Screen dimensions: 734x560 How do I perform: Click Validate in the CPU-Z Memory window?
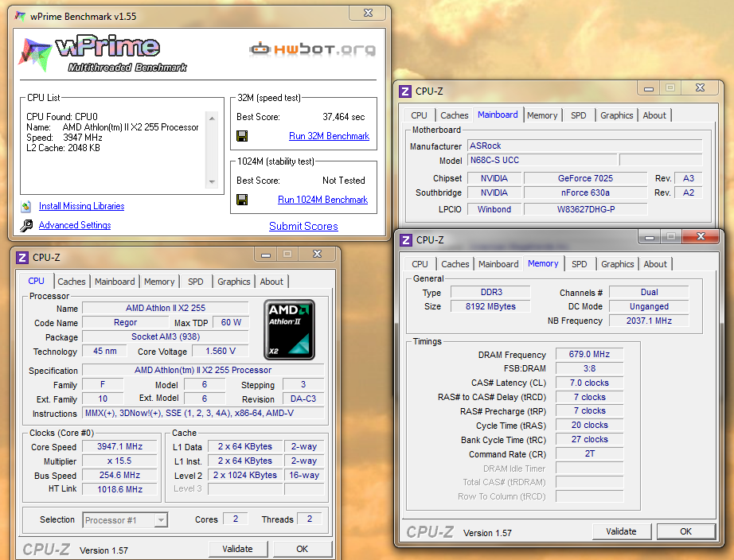[x=621, y=531]
